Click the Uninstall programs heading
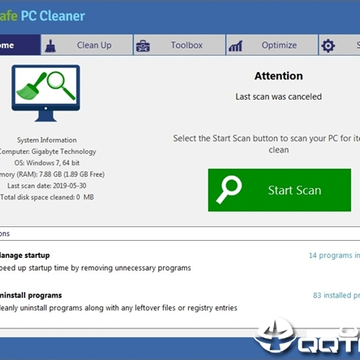The image size is (360, 360). tap(30, 295)
